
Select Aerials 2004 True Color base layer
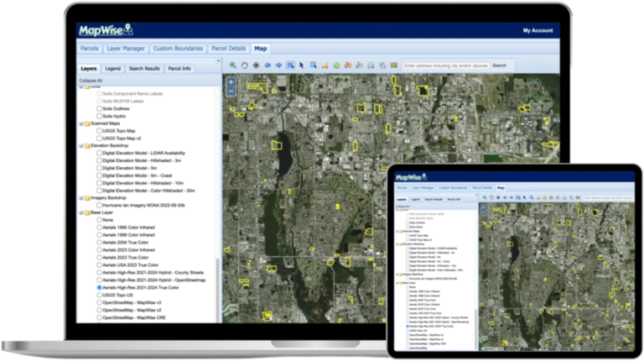coord(99,243)
